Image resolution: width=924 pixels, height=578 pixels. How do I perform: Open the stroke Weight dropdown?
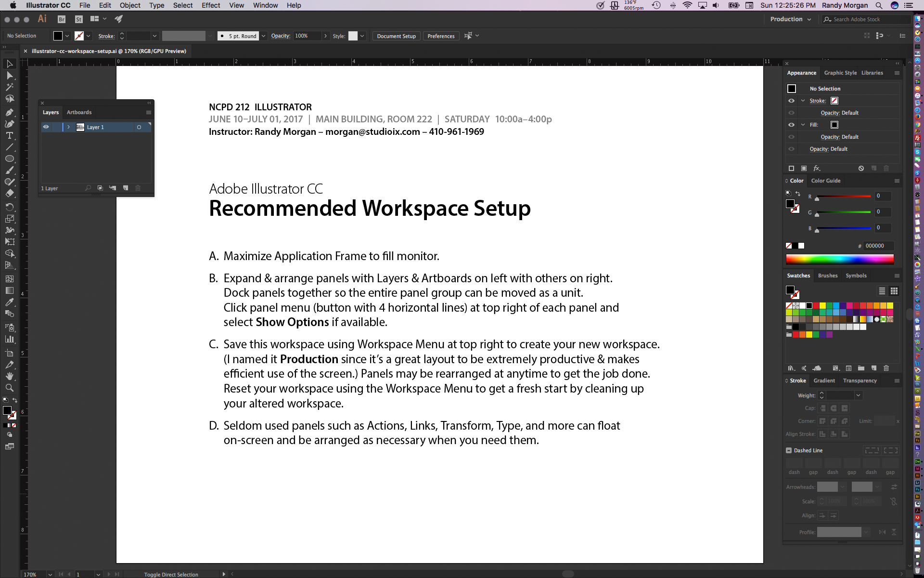pyautogui.click(x=858, y=395)
